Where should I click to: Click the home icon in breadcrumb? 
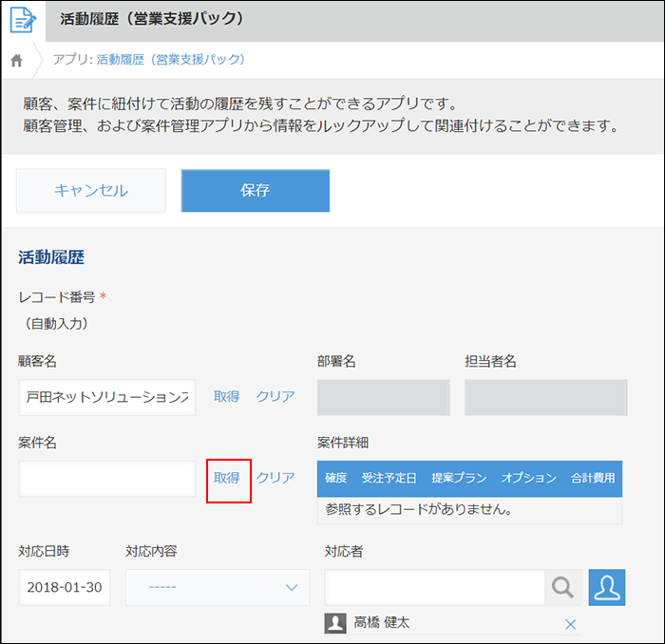point(16,60)
